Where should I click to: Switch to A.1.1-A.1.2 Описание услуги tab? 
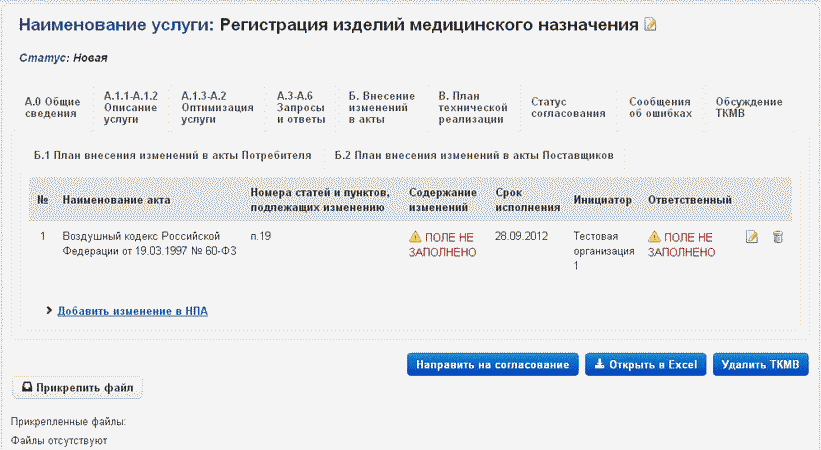[x=130, y=107]
